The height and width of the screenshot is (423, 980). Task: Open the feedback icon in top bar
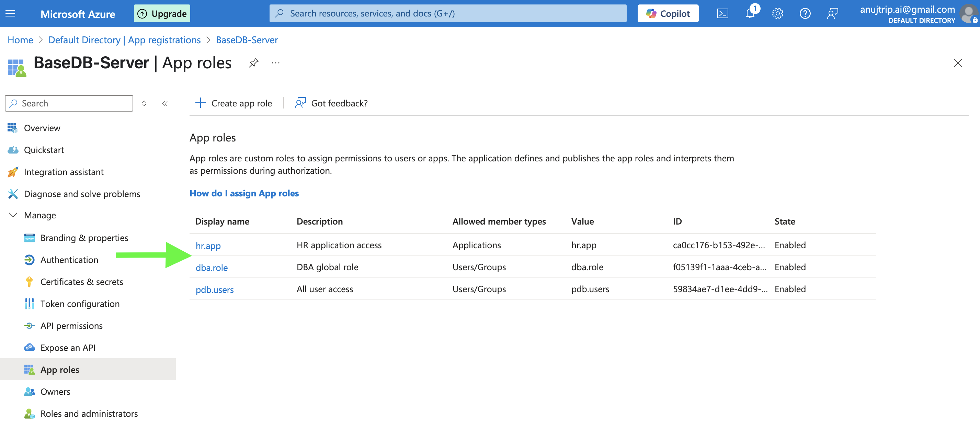point(832,14)
